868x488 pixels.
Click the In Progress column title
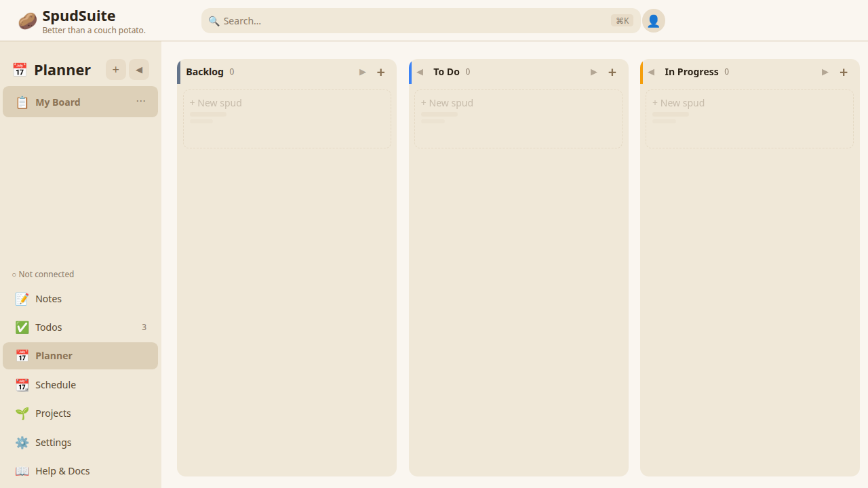692,72
